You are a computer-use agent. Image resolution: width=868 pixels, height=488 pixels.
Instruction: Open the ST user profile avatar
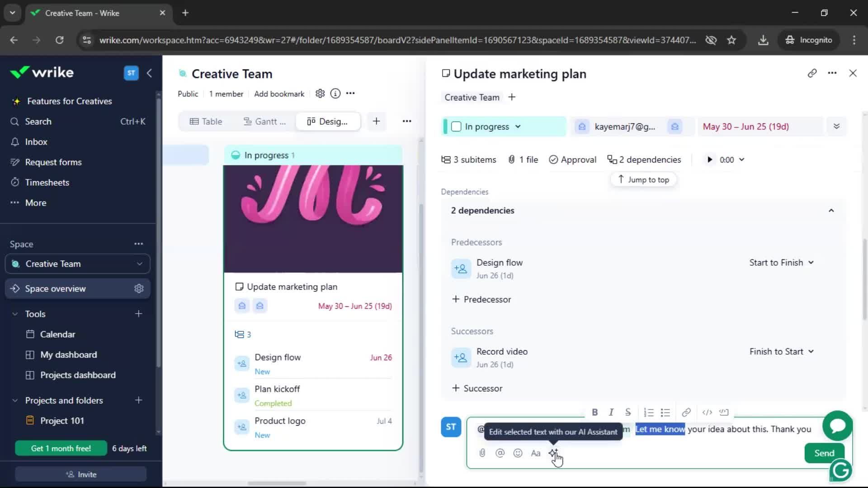(131, 73)
